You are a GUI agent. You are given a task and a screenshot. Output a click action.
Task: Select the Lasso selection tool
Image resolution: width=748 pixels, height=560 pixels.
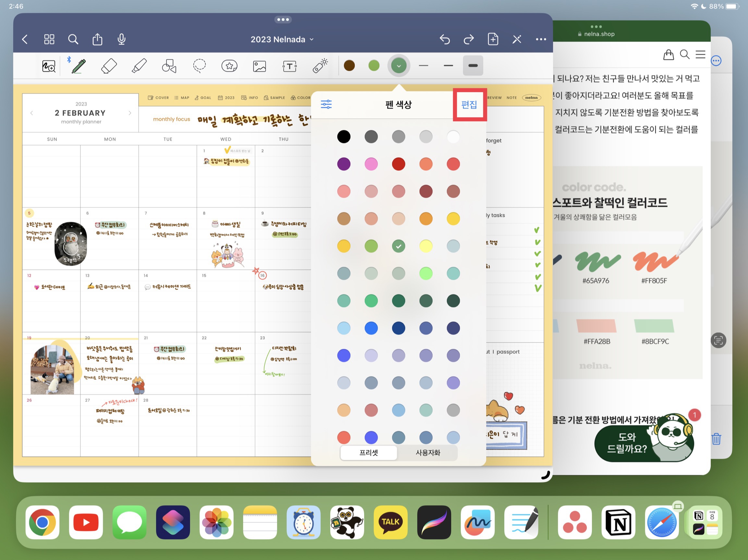point(199,66)
